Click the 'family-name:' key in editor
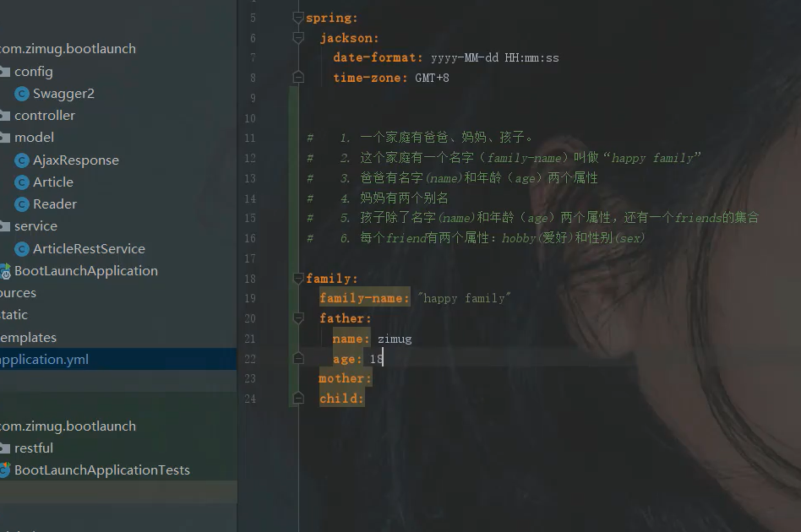The height and width of the screenshot is (532, 801). coord(364,298)
